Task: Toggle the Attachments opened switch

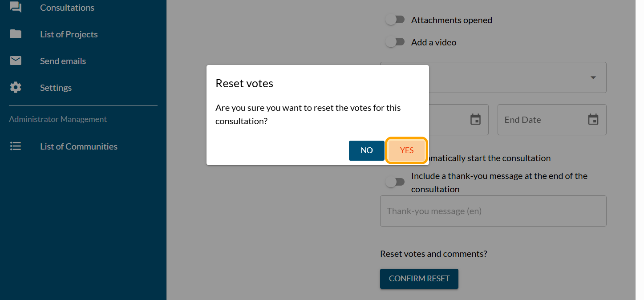Action: click(x=395, y=20)
